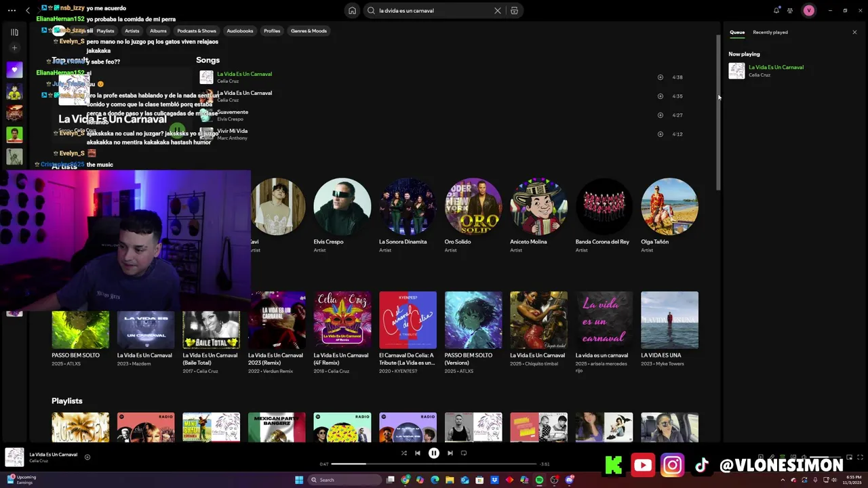The height and width of the screenshot is (488, 868).
Task: Open El Carnaval De Celia tribute album
Action: point(408,332)
